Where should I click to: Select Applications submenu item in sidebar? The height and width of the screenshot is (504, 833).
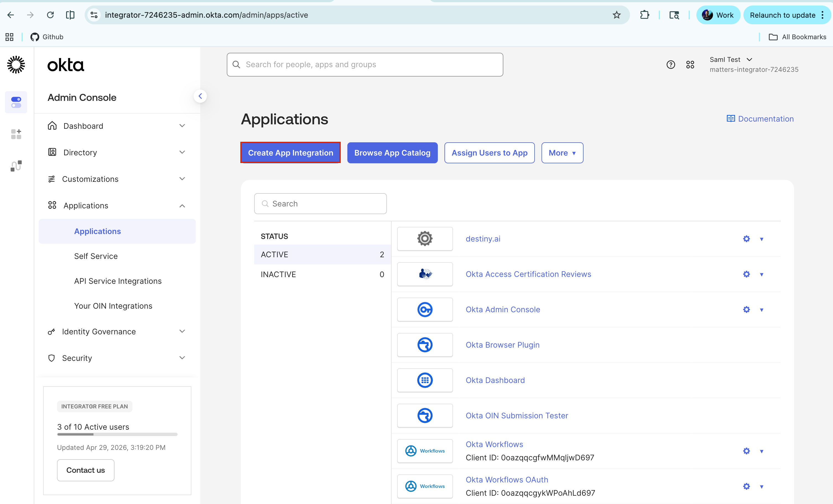tap(117, 231)
